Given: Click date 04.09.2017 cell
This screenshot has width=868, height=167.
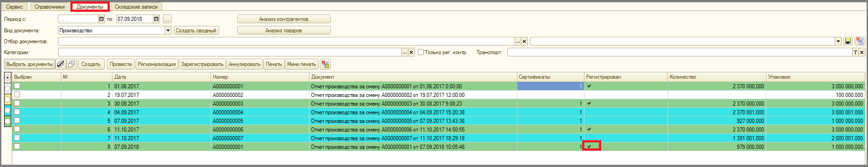Looking at the screenshot, I should pos(162,112).
